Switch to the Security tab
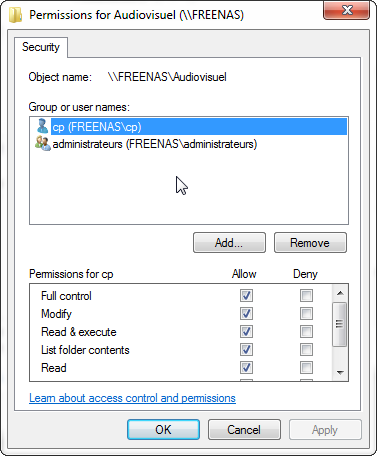The image size is (377, 456). pos(41,47)
